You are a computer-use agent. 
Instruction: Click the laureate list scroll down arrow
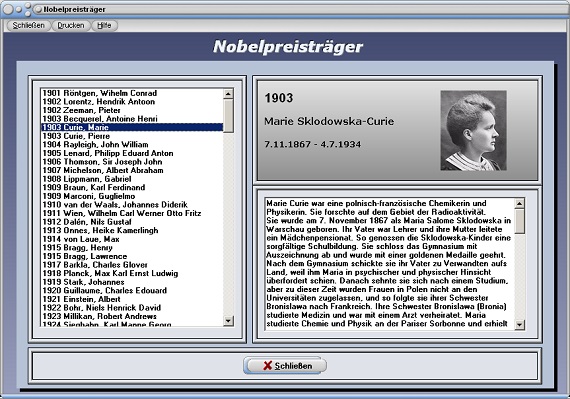pos(228,321)
